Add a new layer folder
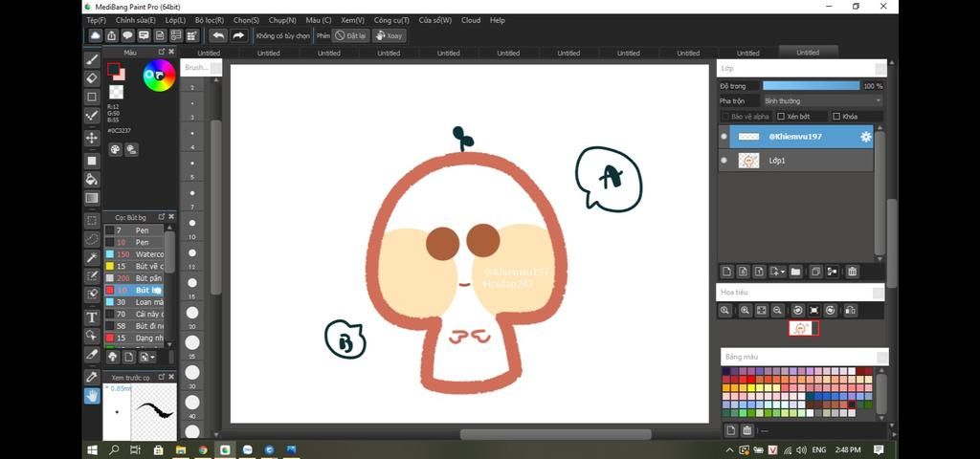980x459 pixels. coord(795,272)
